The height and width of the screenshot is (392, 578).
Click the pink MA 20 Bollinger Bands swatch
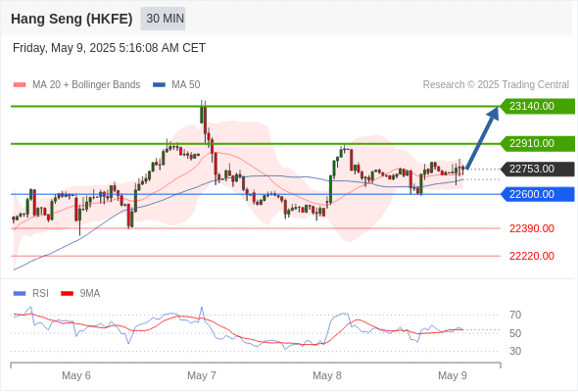point(20,85)
